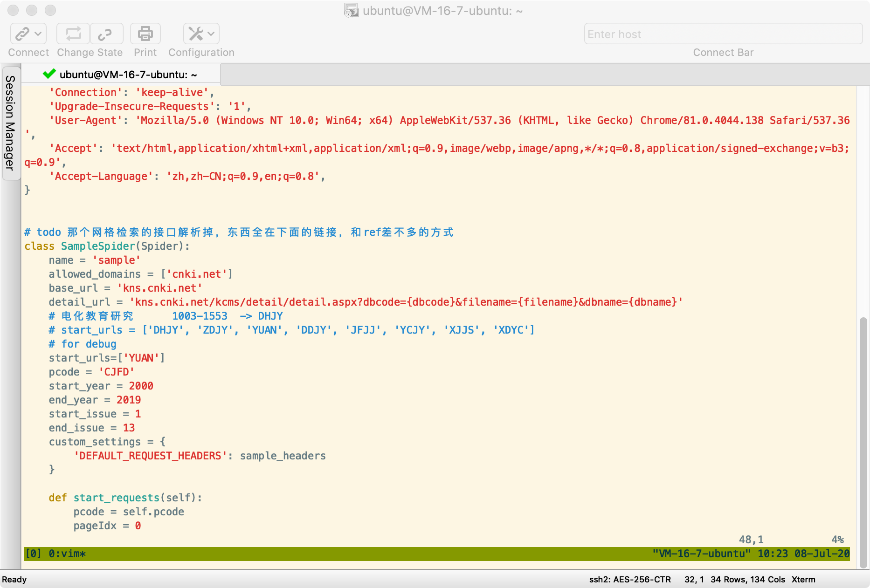Viewport: 870px width, 588px height.
Task: Click the end_year = 2019 line
Action: point(95,400)
